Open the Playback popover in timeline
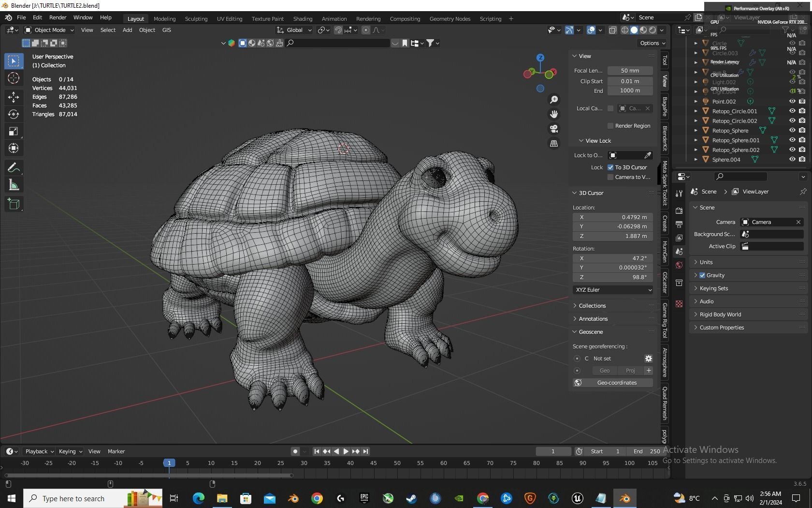The height and width of the screenshot is (508, 812). [x=40, y=451]
